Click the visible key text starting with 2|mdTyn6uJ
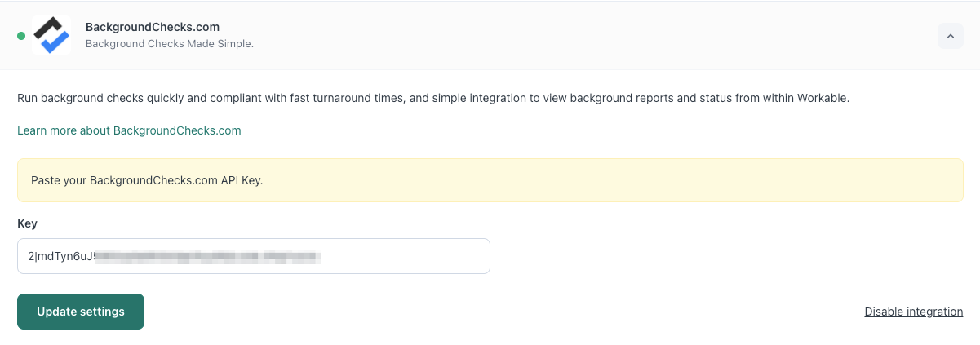 pyautogui.click(x=60, y=257)
